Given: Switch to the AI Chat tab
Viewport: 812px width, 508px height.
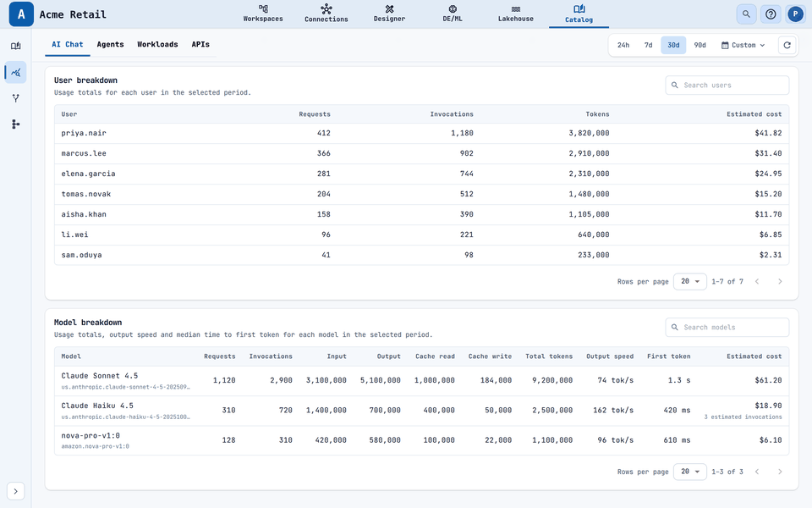Looking at the screenshot, I should tap(68, 45).
